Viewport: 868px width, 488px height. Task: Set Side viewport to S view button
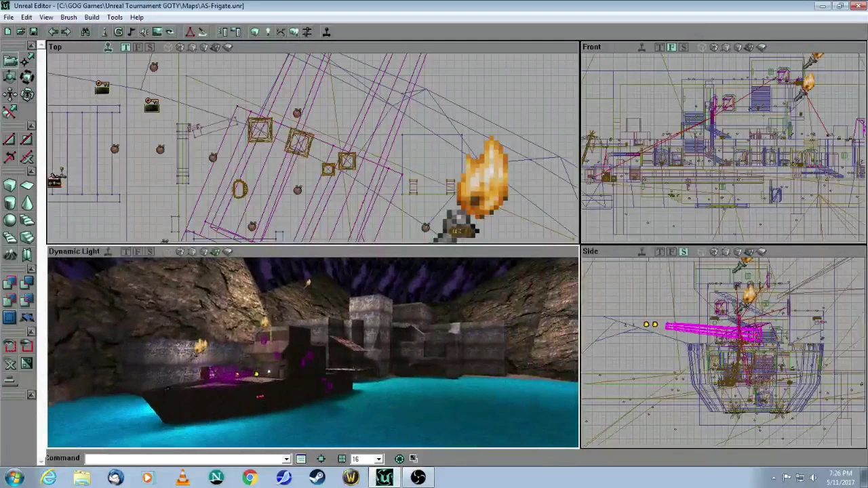coord(684,251)
